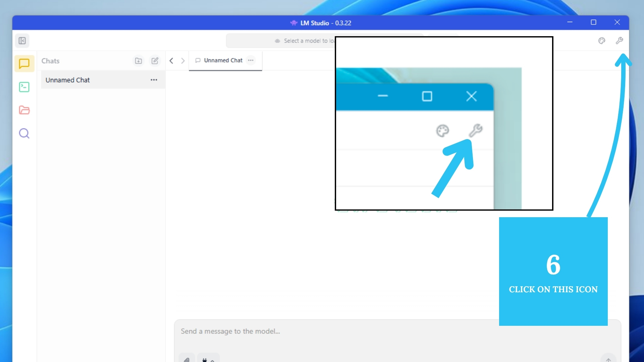Open settings with the wrench icon
This screenshot has height=362, width=644.
pos(619,41)
